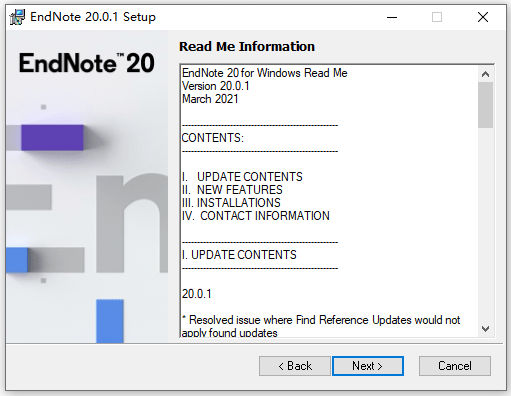
Task: Click the blue vertical bar graphic
Action: [x=110, y=321]
